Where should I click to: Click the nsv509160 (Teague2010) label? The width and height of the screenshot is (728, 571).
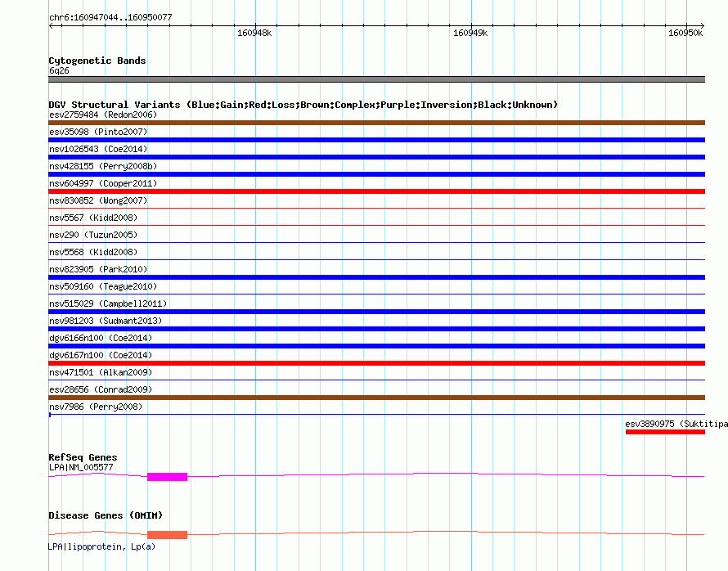[103, 286]
